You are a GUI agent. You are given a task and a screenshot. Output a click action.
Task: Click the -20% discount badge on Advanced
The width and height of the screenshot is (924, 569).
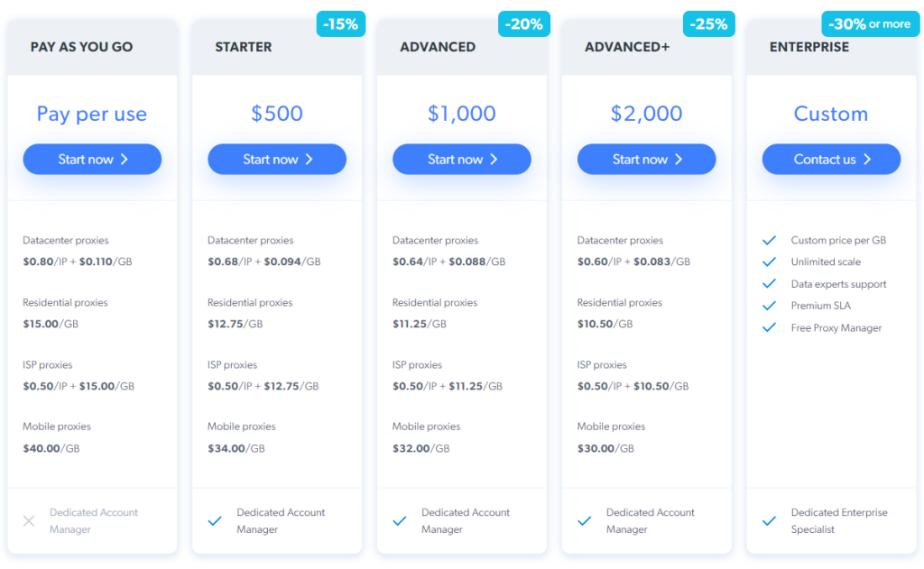tap(524, 24)
